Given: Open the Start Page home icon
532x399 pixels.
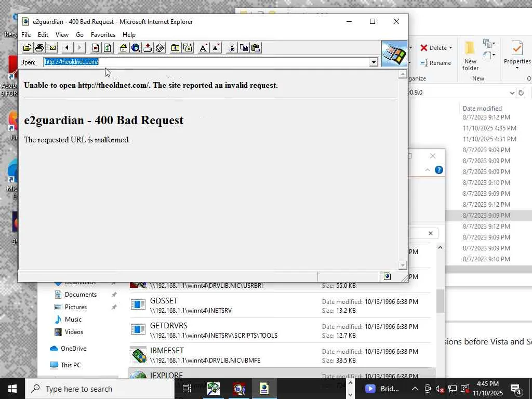Looking at the screenshot, I should pos(123,48).
